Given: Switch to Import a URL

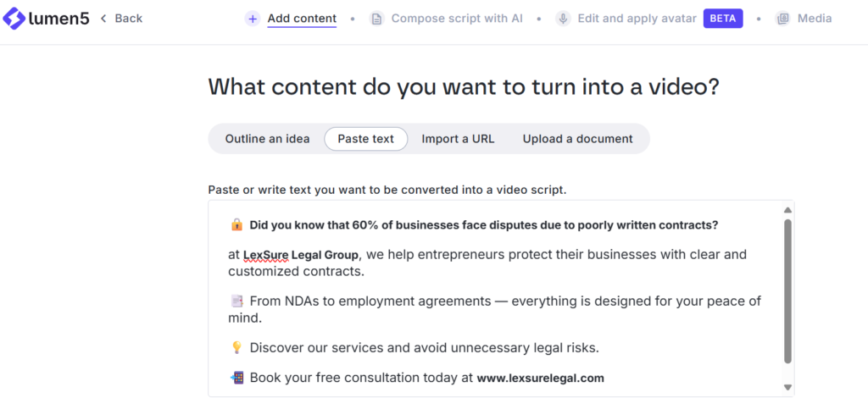Looking at the screenshot, I should tap(458, 139).
